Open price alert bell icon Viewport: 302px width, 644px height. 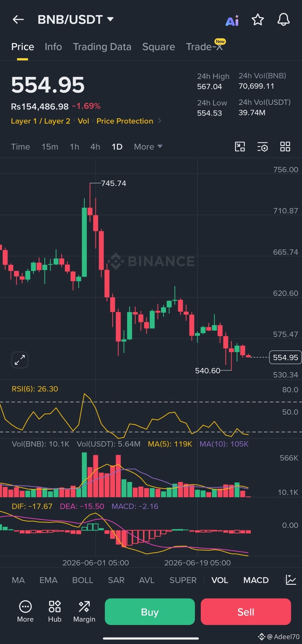pyautogui.click(x=283, y=20)
